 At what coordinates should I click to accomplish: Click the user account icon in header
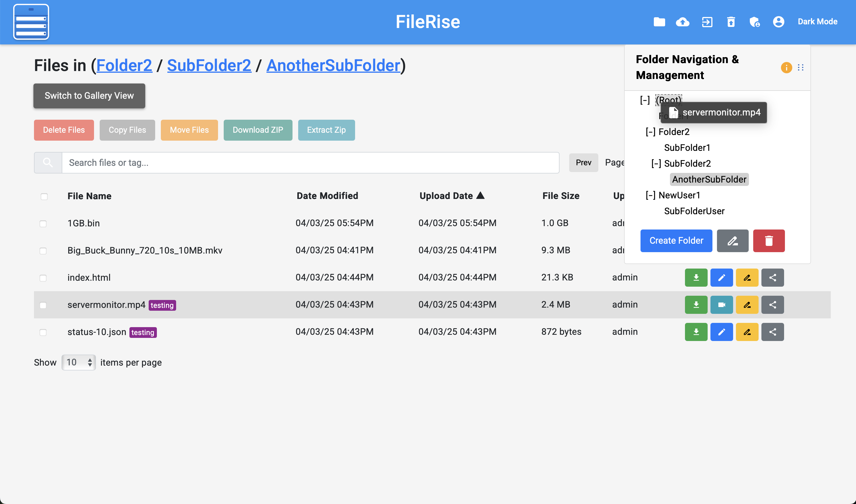tap(778, 22)
